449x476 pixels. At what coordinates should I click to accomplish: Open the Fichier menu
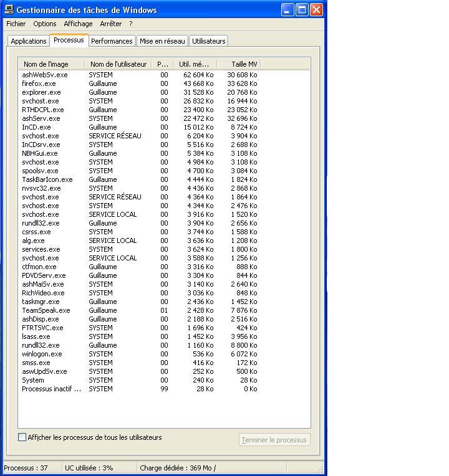click(16, 24)
